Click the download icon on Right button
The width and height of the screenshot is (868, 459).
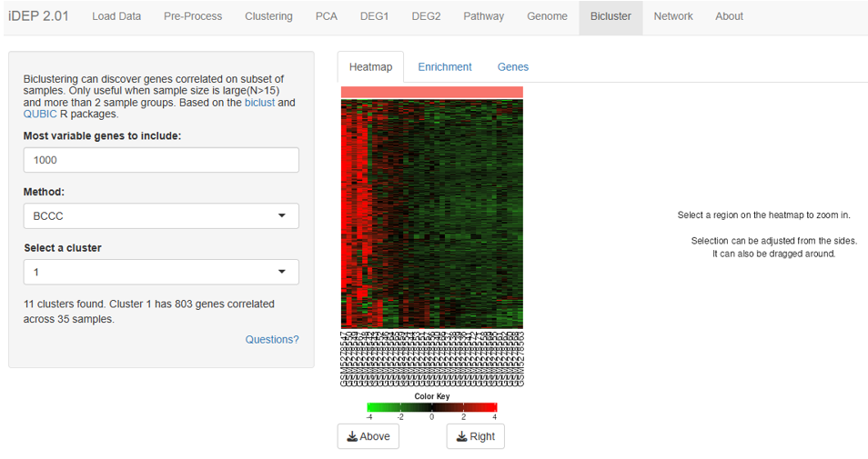(461, 437)
